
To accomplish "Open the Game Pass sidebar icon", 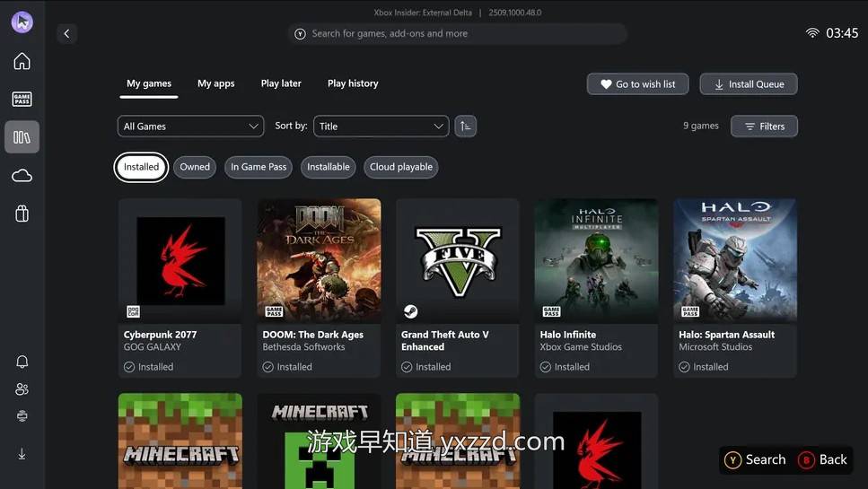I will click(x=22, y=99).
